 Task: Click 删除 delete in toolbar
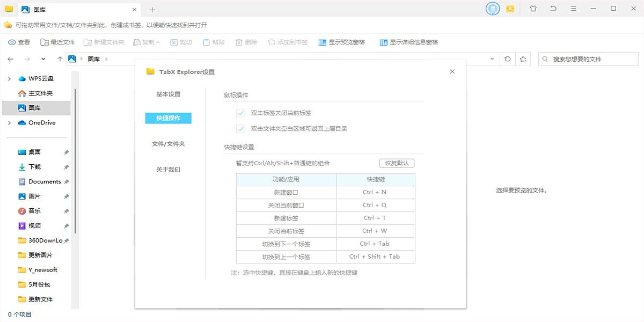pos(246,42)
